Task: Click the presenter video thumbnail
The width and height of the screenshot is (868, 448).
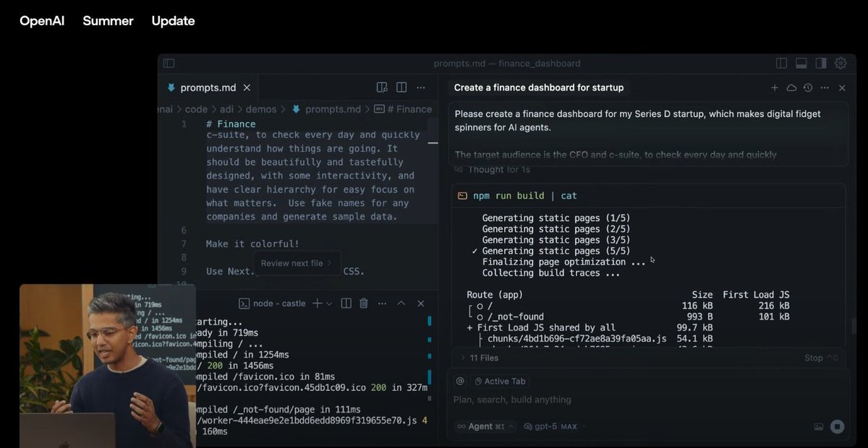Action: 107,366
